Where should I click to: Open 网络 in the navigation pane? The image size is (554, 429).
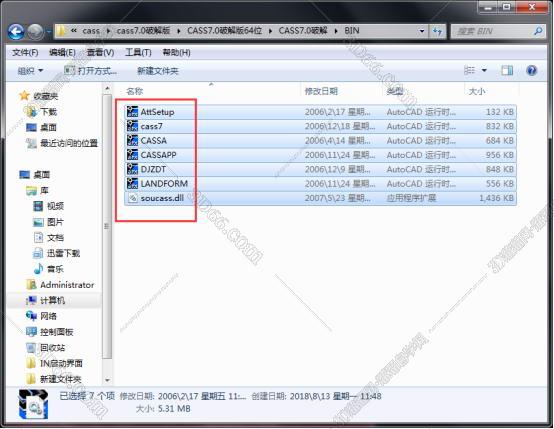point(49,316)
